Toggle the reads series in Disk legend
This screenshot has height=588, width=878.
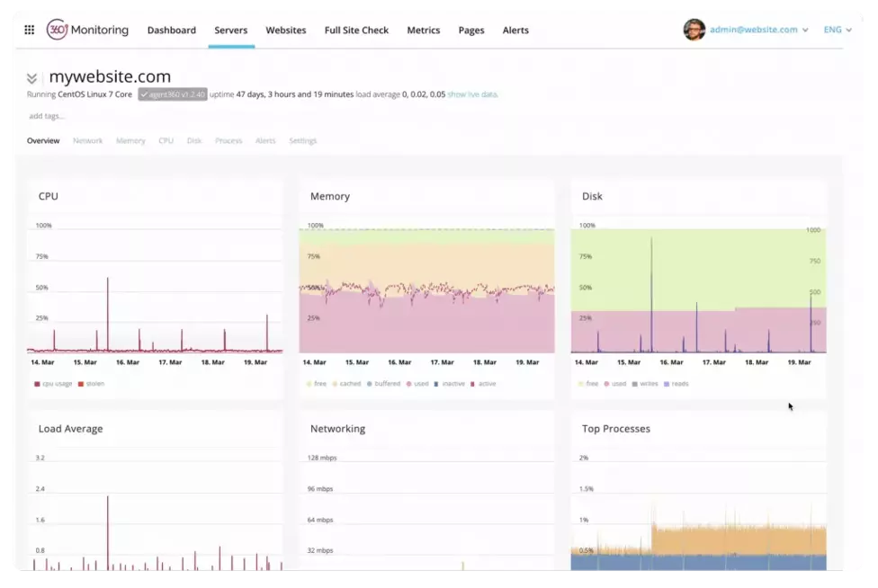point(679,384)
